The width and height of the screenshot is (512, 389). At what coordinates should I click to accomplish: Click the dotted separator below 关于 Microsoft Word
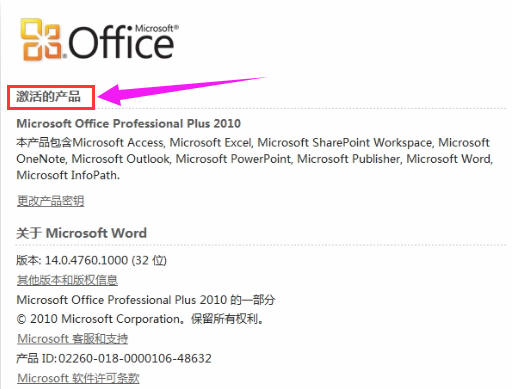click(x=261, y=245)
